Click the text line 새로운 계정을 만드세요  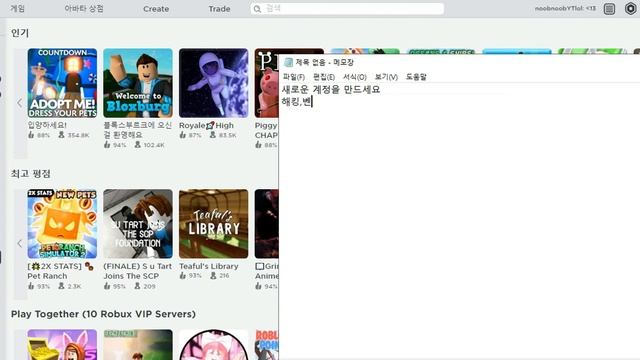coord(331,89)
